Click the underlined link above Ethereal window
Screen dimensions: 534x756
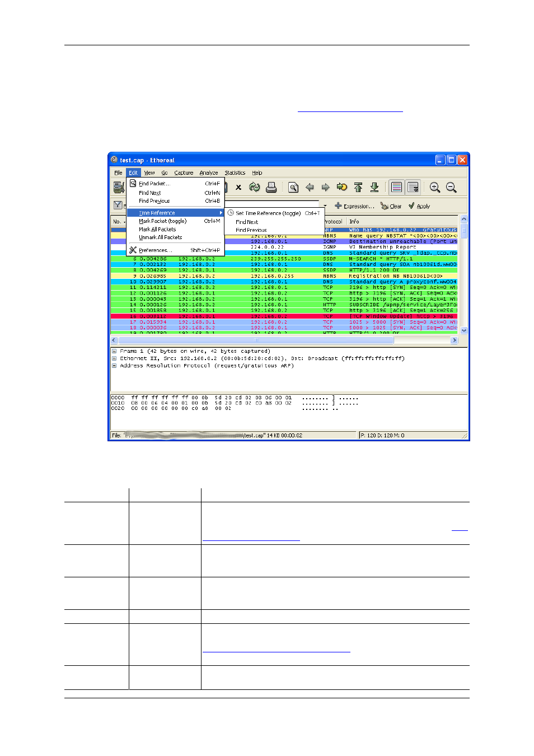[350, 109]
